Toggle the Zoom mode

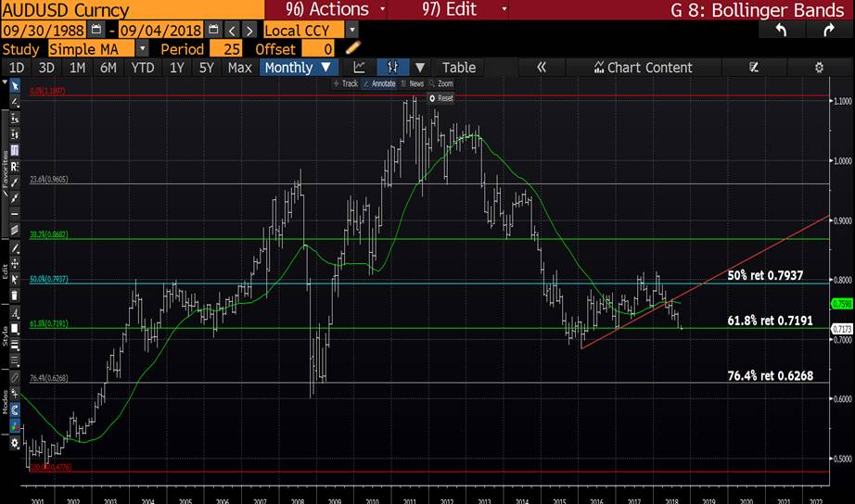coord(441,83)
